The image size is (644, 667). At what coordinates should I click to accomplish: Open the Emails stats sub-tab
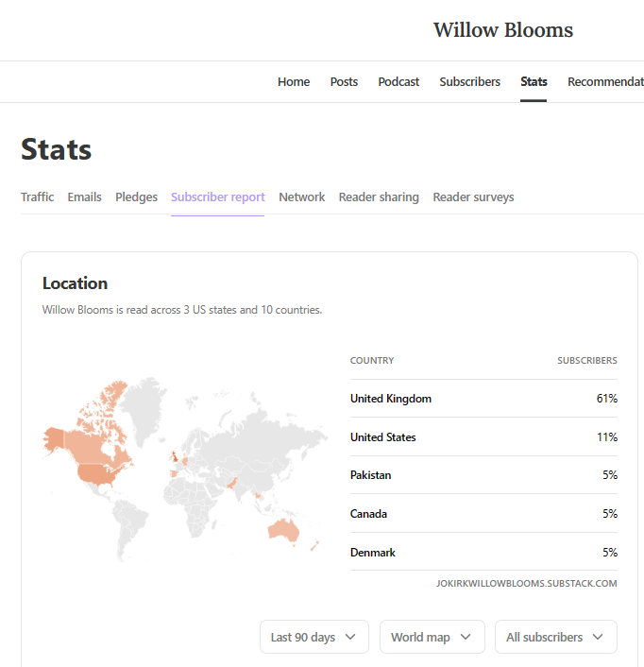coord(85,197)
